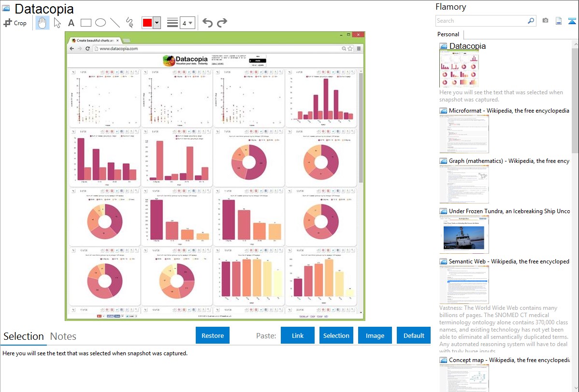The image size is (579, 392).
Task: Click the window icon beside Concept map
Action: (443, 360)
